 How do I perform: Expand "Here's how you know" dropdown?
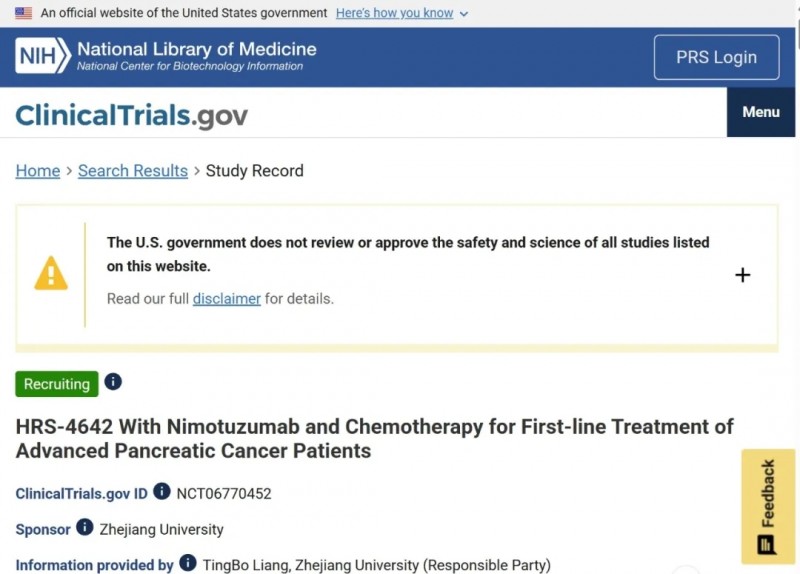(402, 13)
